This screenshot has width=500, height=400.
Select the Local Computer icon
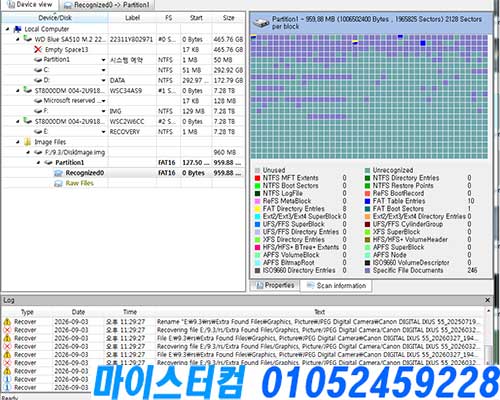coord(17,29)
